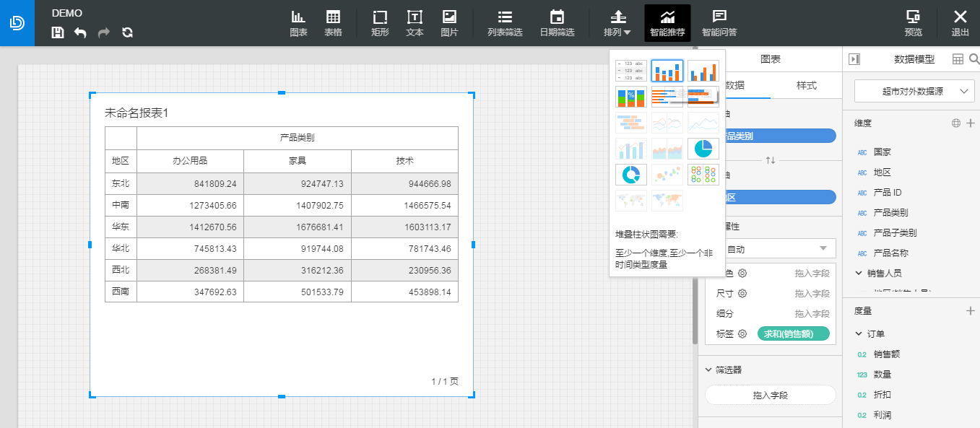Open settings gear next to 标签
This screenshot has width=980, height=428.
tap(742, 333)
